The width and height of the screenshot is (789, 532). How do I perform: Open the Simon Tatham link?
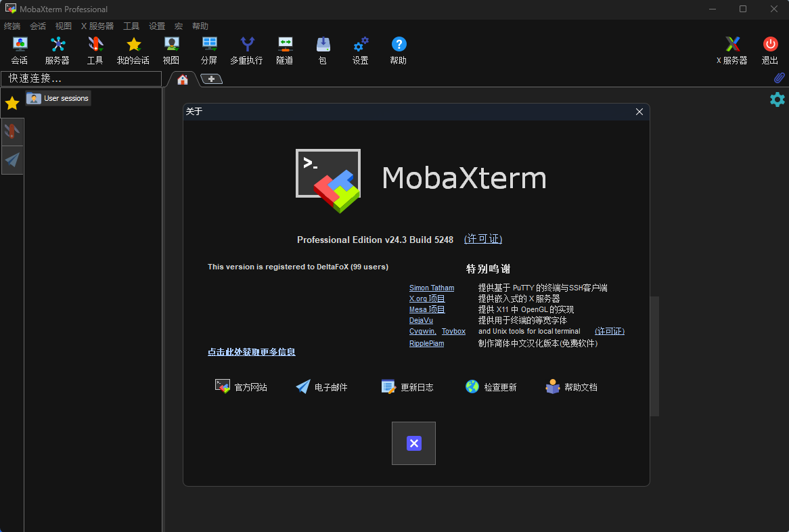coord(432,288)
